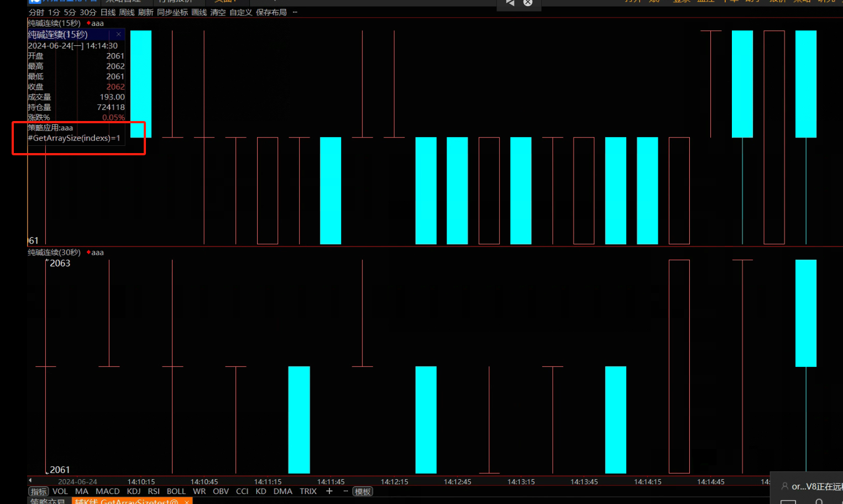Open the 画线 drawing tool
843x504 pixels.
coord(199,12)
